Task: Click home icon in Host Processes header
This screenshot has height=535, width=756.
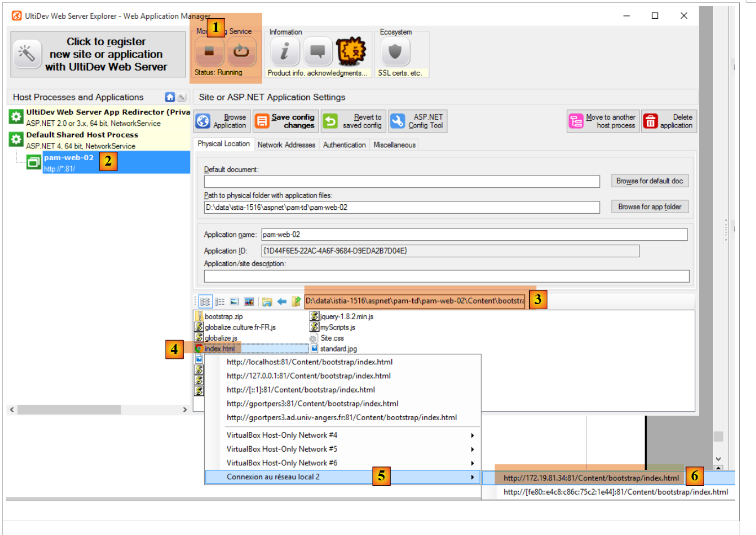Action: pos(170,97)
